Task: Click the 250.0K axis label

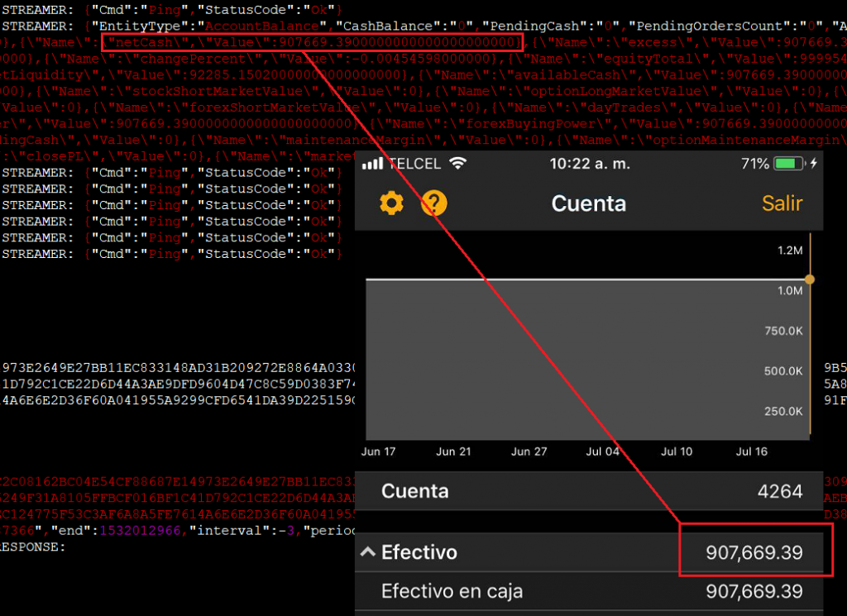Action: [783, 412]
